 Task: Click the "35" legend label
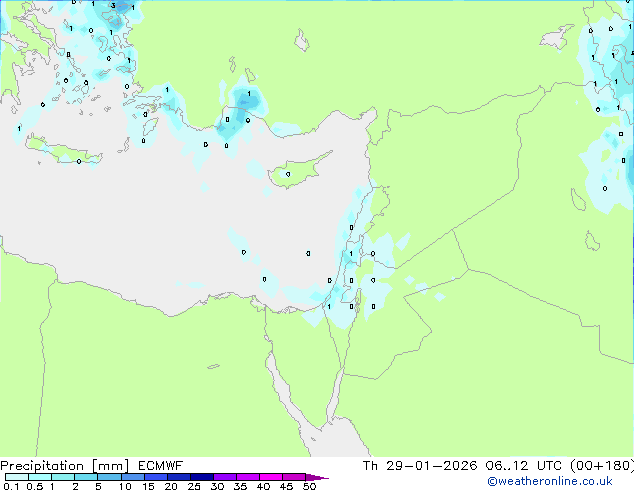pos(240,486)
